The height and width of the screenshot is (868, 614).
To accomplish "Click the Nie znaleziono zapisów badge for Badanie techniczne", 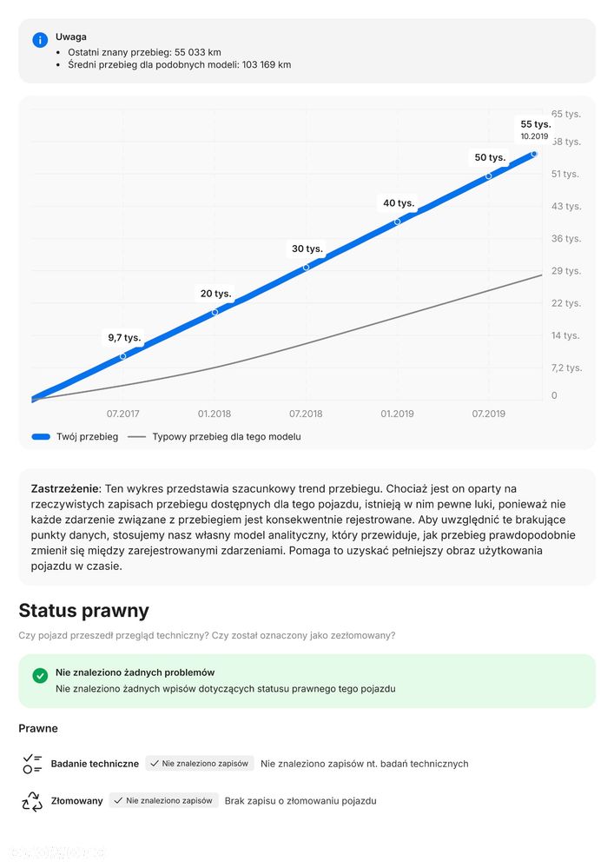I will (200, 764).
